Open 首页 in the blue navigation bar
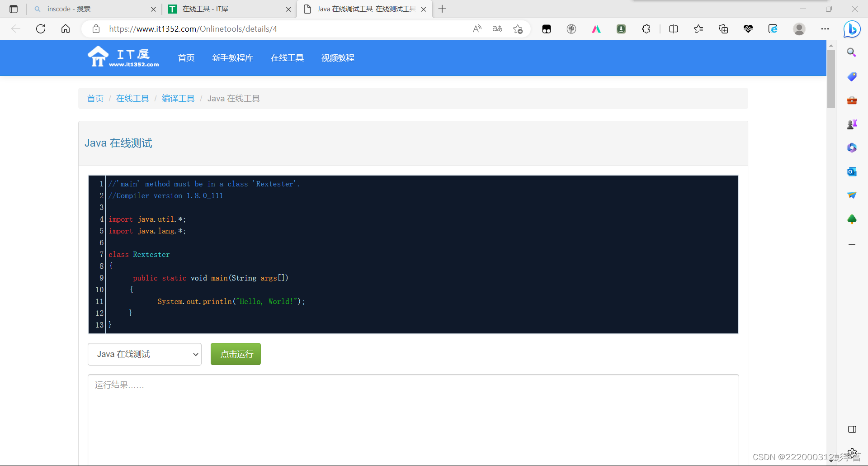The height and width of the screenshot is (466, 868). (x=186, y=58)
